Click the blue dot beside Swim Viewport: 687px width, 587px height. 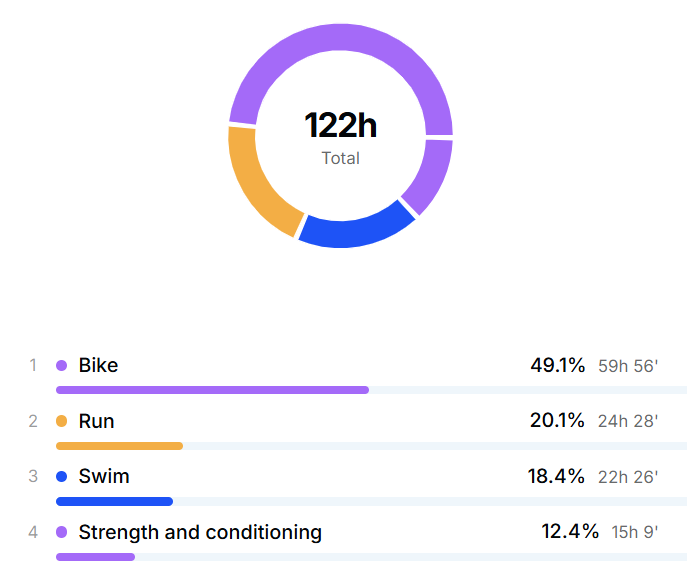tap(61, 477)
